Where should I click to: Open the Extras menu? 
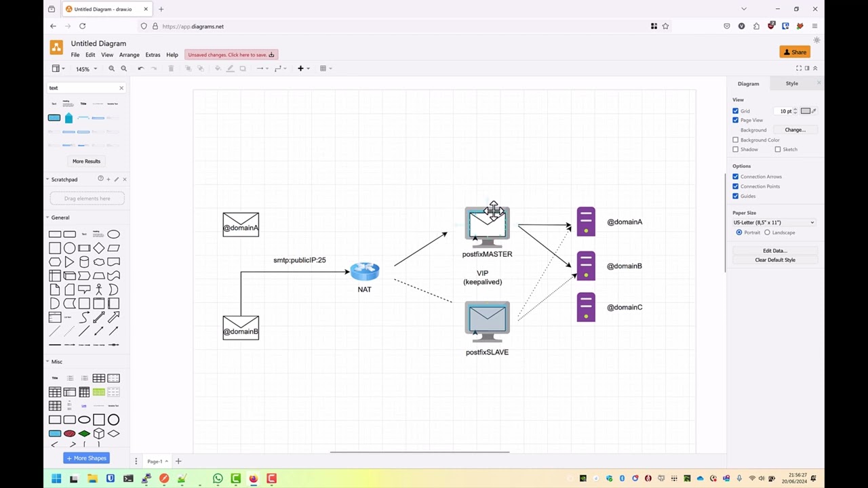coord(153,55)
